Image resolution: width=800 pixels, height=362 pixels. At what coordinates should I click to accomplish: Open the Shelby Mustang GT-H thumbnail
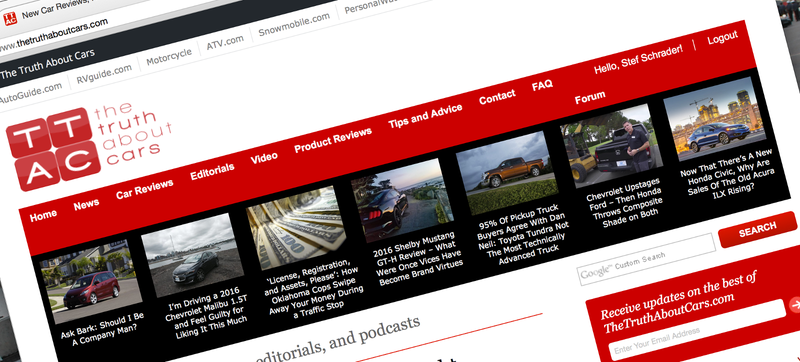pos(402,199)
